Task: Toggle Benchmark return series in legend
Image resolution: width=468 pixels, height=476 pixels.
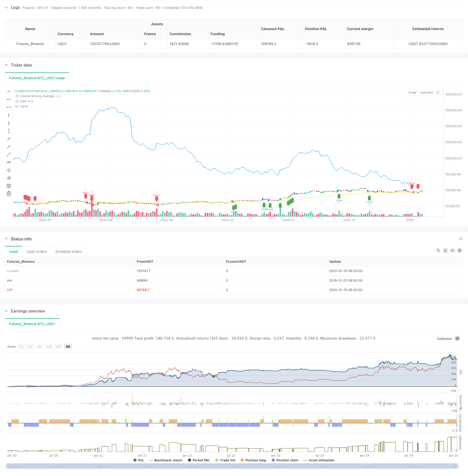Action: pos(166,460)
